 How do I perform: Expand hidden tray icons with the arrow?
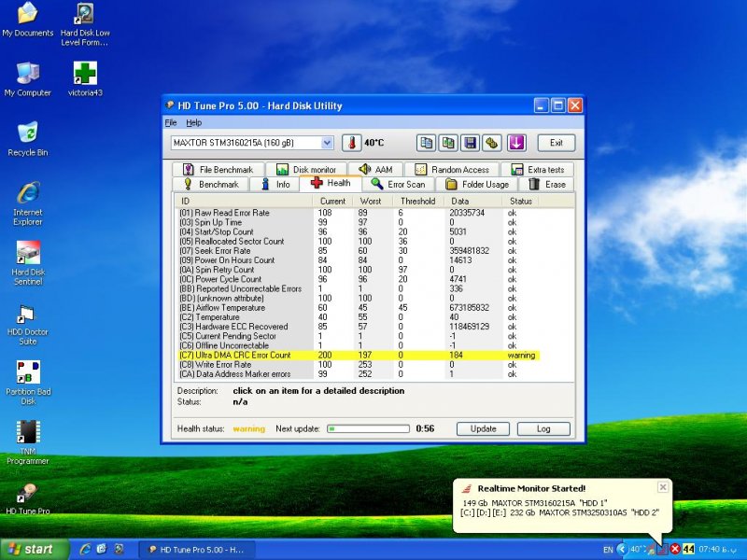(622, 549)
